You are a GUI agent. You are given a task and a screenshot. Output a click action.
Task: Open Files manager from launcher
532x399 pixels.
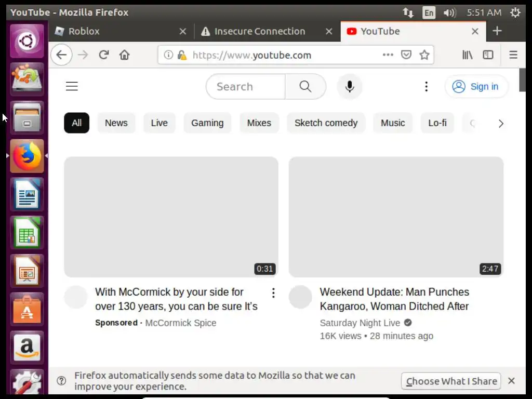pyautogui.click(x=27, y=118)
